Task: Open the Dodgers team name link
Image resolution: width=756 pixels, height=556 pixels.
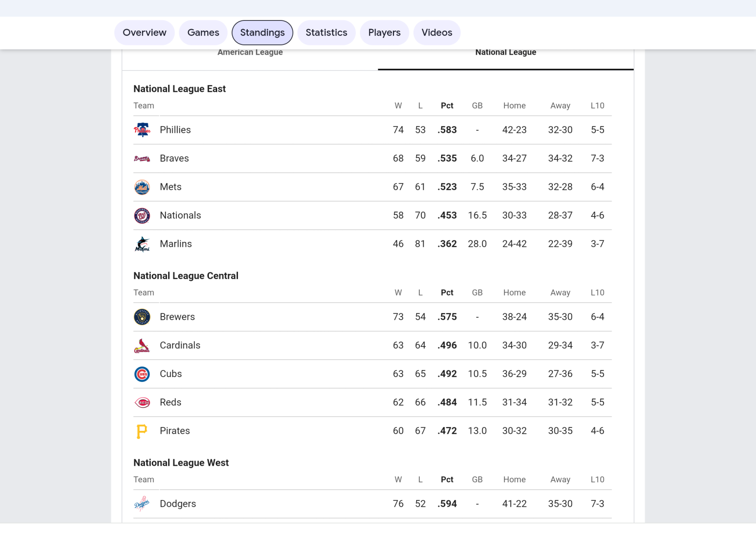Action: [x=178, y=504]
